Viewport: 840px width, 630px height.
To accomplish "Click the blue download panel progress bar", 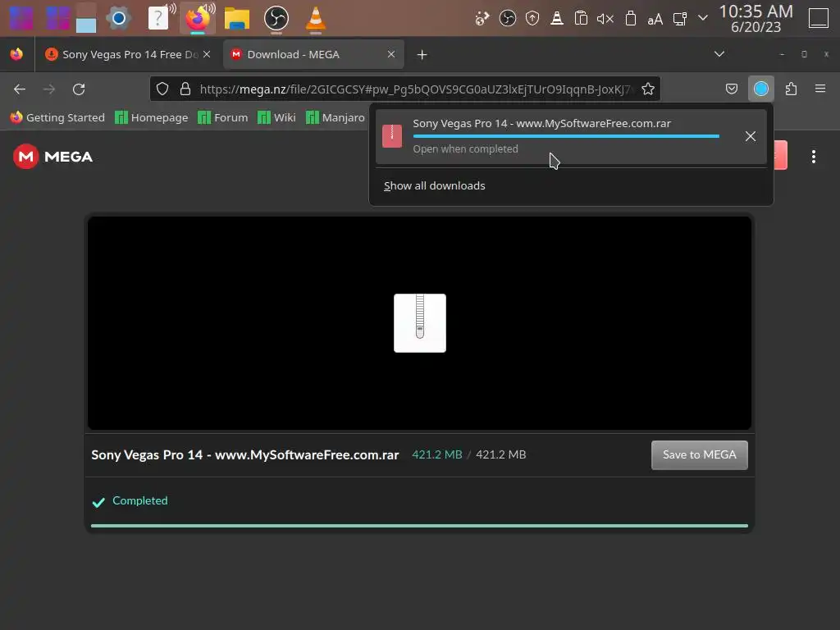I will pyautogui.click(x=566, y=136).
